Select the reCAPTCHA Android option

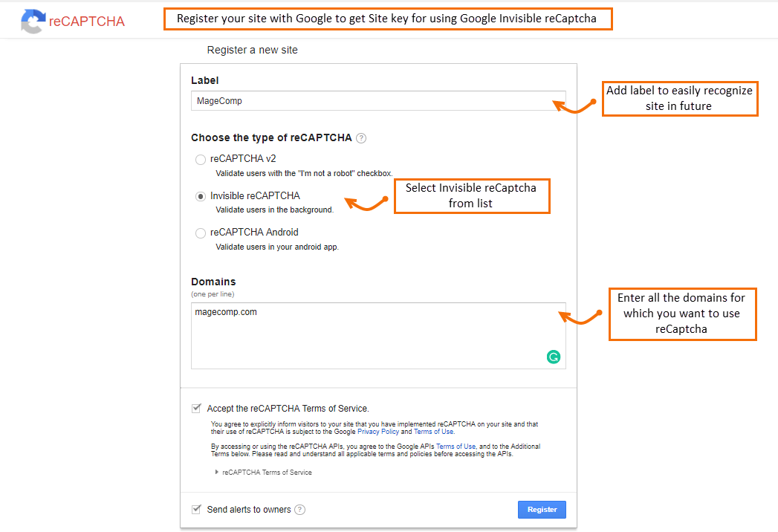[200, 233]
